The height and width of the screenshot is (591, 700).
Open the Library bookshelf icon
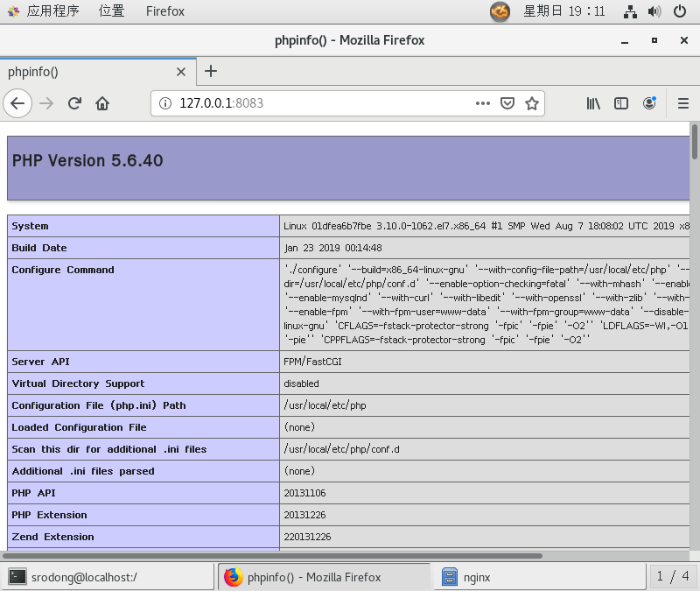point(593,103)
